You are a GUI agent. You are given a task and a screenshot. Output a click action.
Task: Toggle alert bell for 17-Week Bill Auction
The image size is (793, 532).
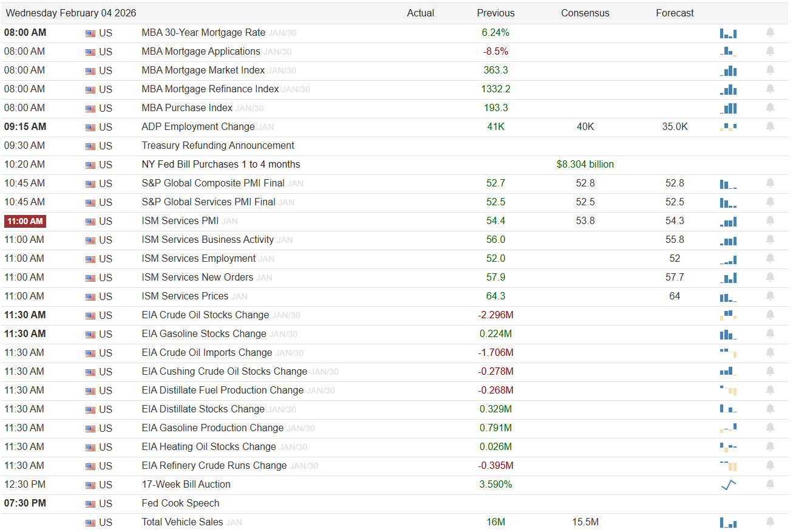[770, 484]
